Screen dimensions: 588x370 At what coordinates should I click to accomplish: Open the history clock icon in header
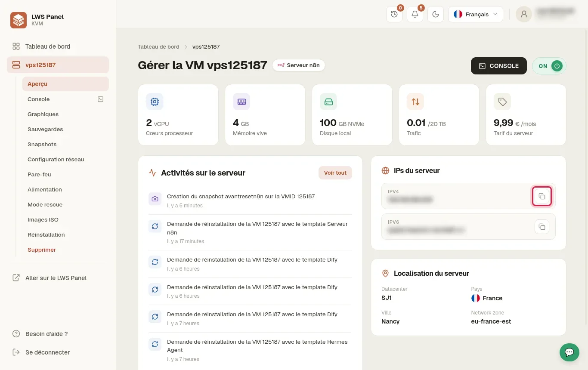pos(394,14)
